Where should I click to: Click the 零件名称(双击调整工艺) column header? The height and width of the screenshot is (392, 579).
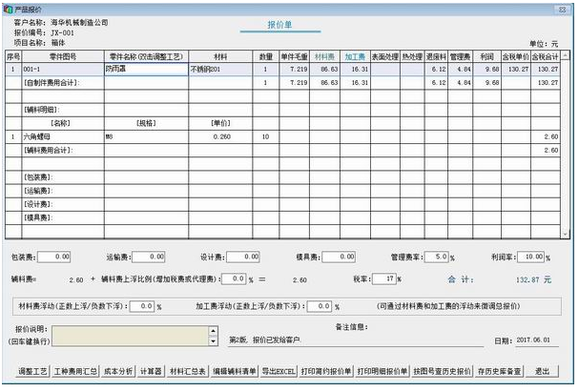[147, 56]
